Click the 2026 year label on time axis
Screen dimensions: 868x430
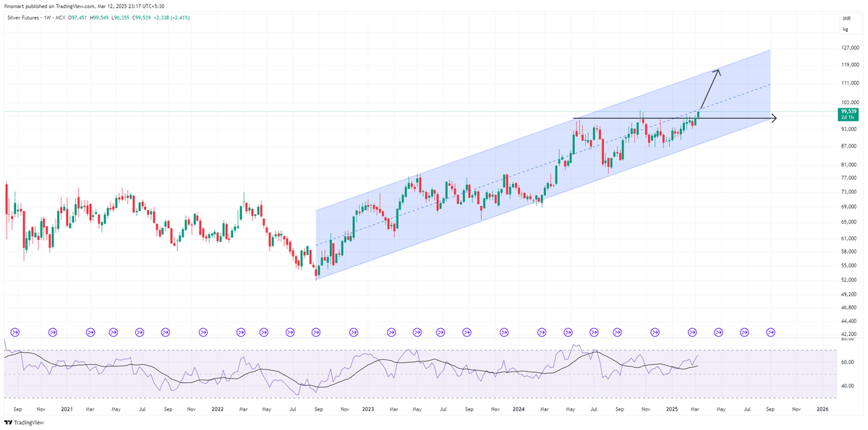click(x=822, y=409)
